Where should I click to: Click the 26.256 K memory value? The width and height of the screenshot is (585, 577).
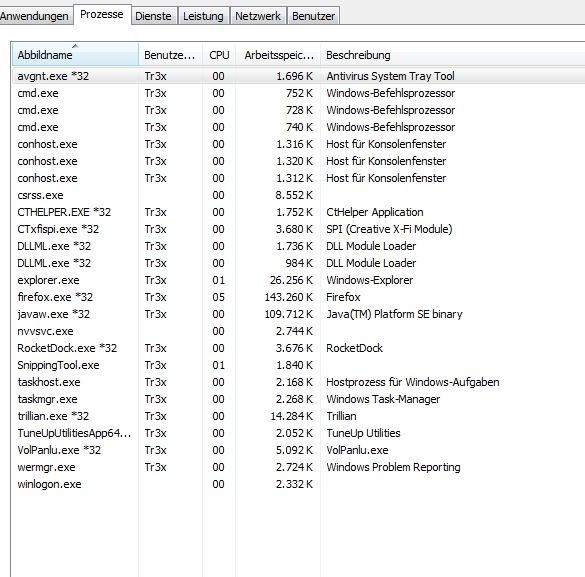pos(291,280)
